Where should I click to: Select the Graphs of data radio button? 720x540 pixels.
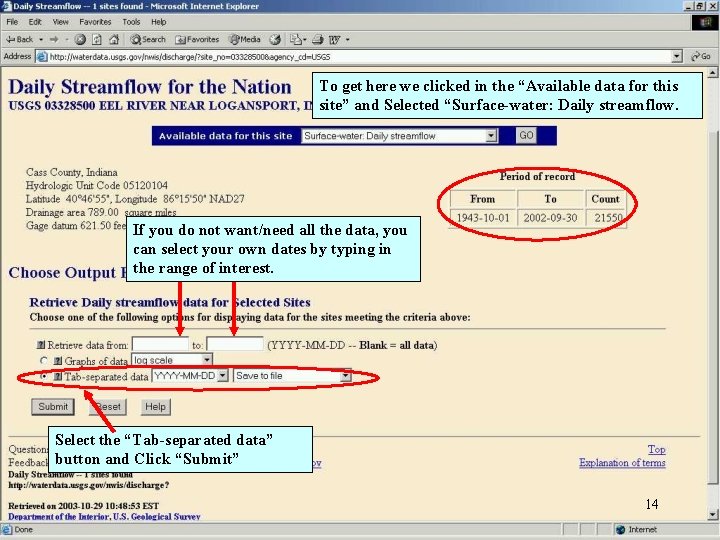(x=44, y=360)
